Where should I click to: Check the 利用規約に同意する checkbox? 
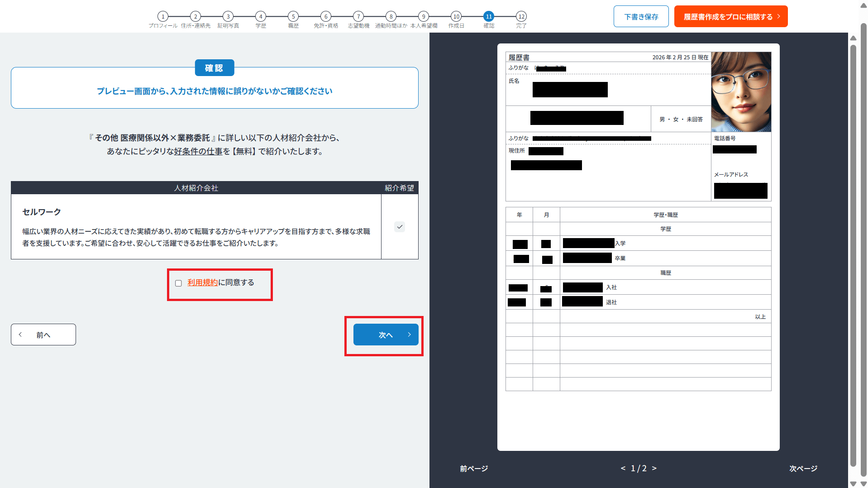click(x=178, y=283)
